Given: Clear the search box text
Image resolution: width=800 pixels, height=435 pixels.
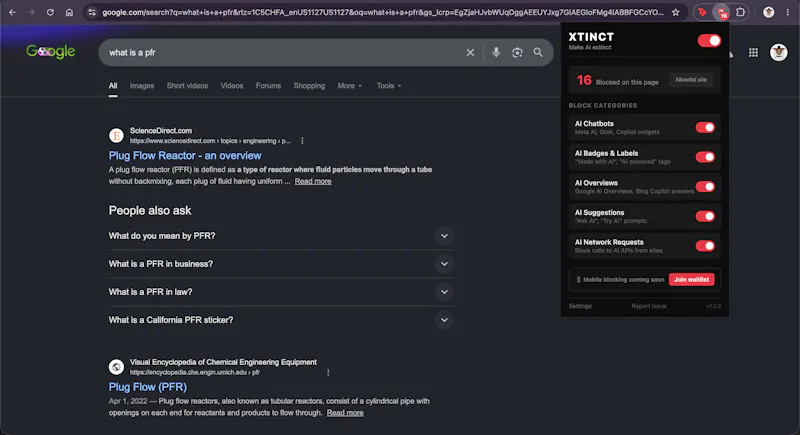Looking at the screenshot, I should pyautogui.click(x=470, y=53).
